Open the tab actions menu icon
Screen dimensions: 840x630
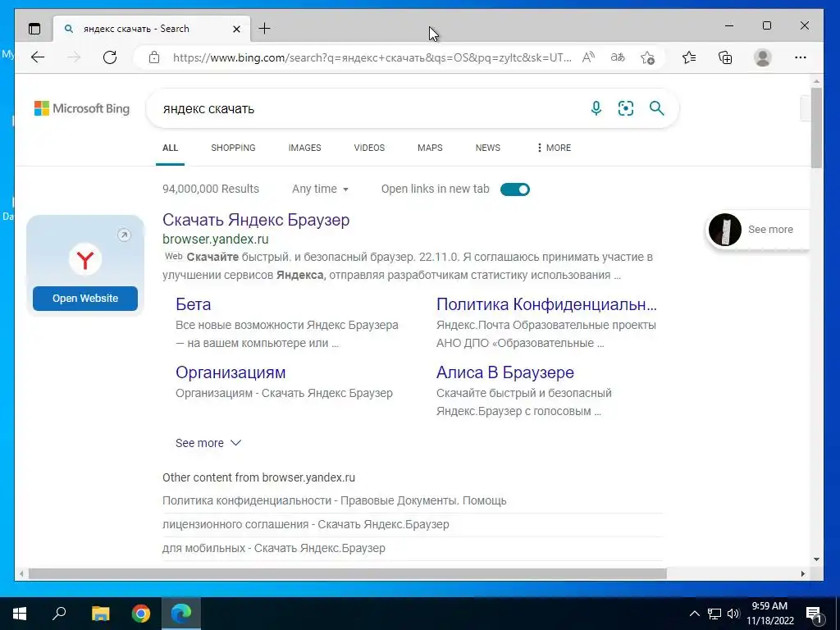[34, 29]
